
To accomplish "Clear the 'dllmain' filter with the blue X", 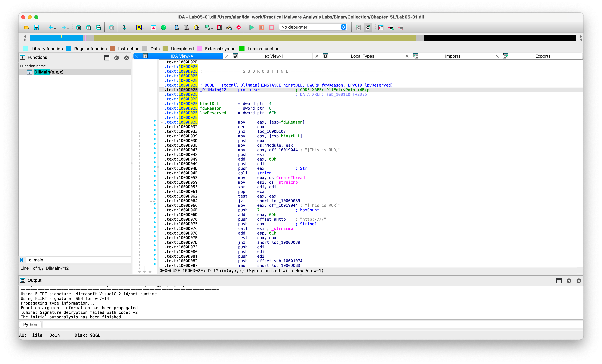I will tap(21, 260).
